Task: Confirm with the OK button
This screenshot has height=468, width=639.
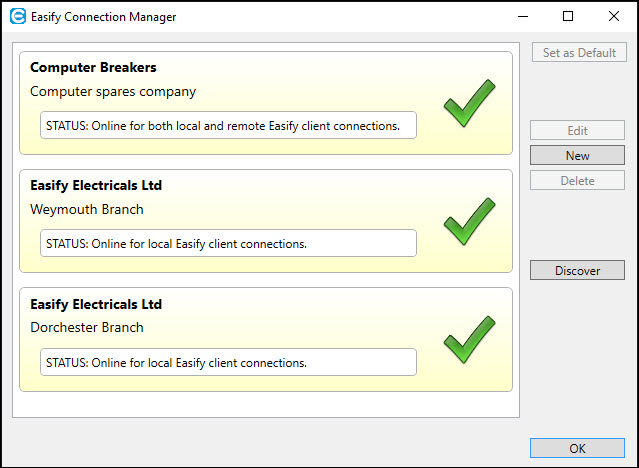Action: click(577, 448)
